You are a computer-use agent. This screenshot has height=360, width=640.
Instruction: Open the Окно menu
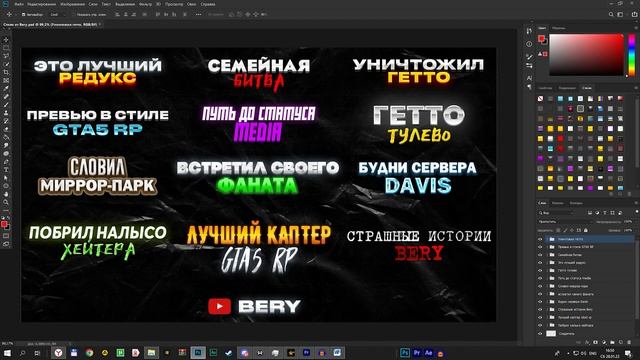[x=191, y=4]
